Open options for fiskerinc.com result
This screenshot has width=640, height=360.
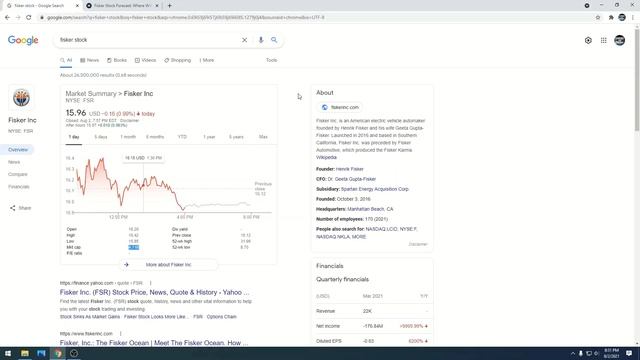click(x=120, y=333)
